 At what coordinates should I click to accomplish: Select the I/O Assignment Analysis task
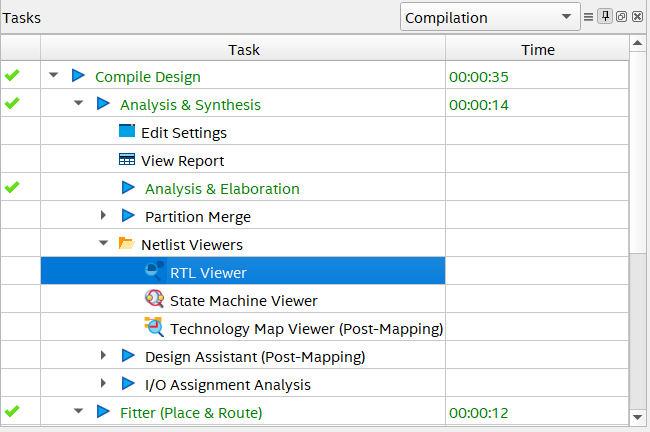(x=227, y=384)
